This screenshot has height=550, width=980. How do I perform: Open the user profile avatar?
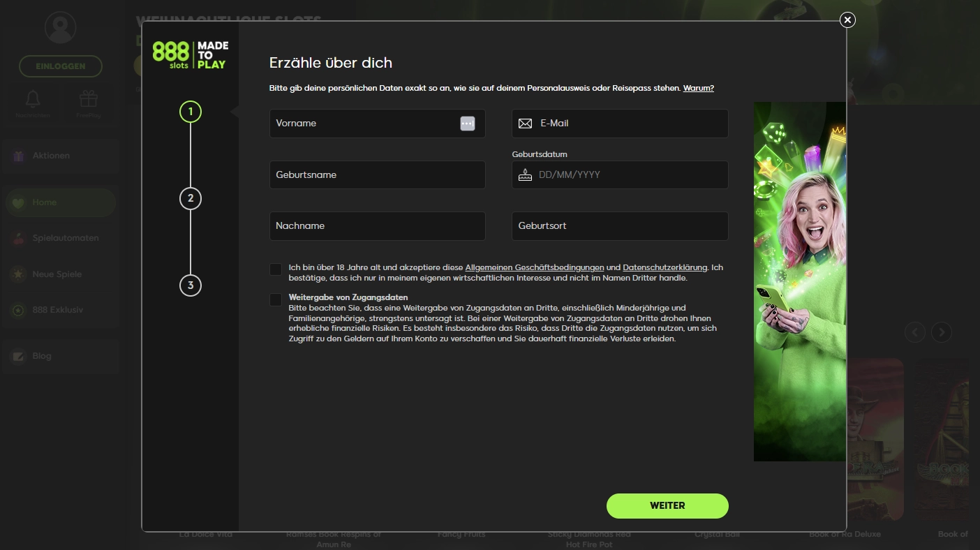(x=61, y=27)
